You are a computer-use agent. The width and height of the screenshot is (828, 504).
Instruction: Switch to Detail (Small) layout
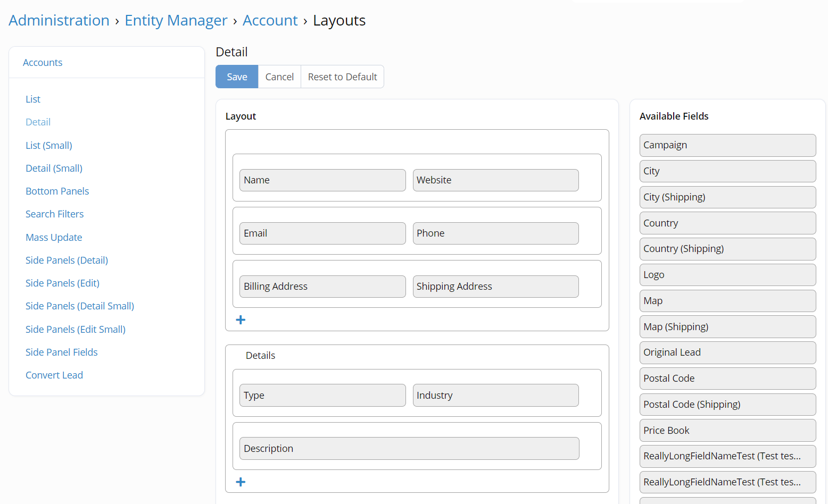coord(54,168)
